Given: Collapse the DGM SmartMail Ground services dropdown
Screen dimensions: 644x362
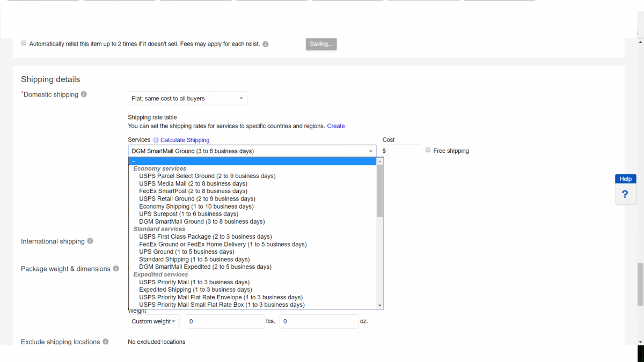Looking at the screenshot, I should tap(252, 151).
